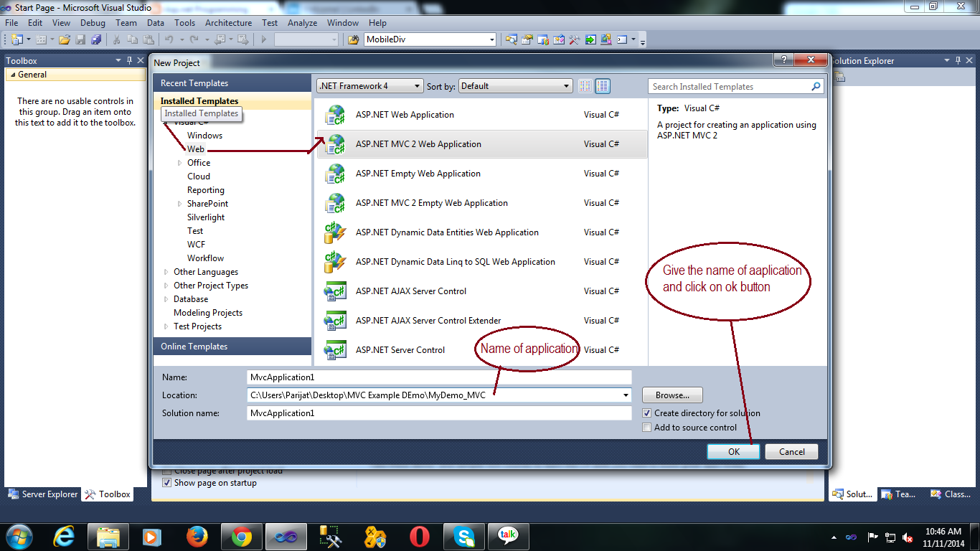Click the OK button
The width and height of the screenshot is (980, 551).
(x=733, y=452)
